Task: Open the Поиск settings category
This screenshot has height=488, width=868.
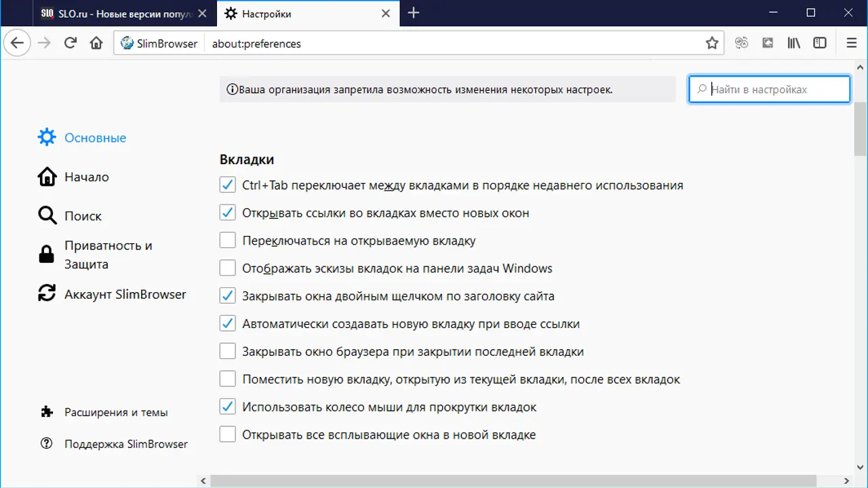Action: (83, 216)
